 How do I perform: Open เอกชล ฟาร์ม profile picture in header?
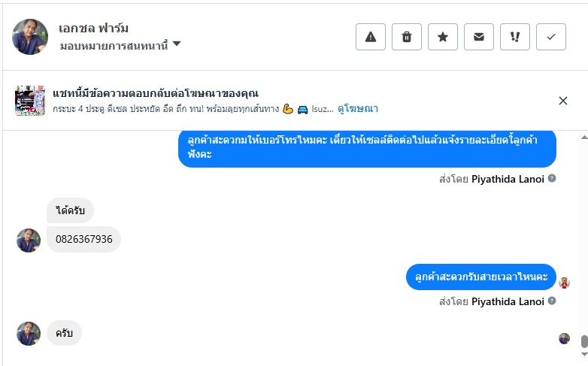point(30,37)
